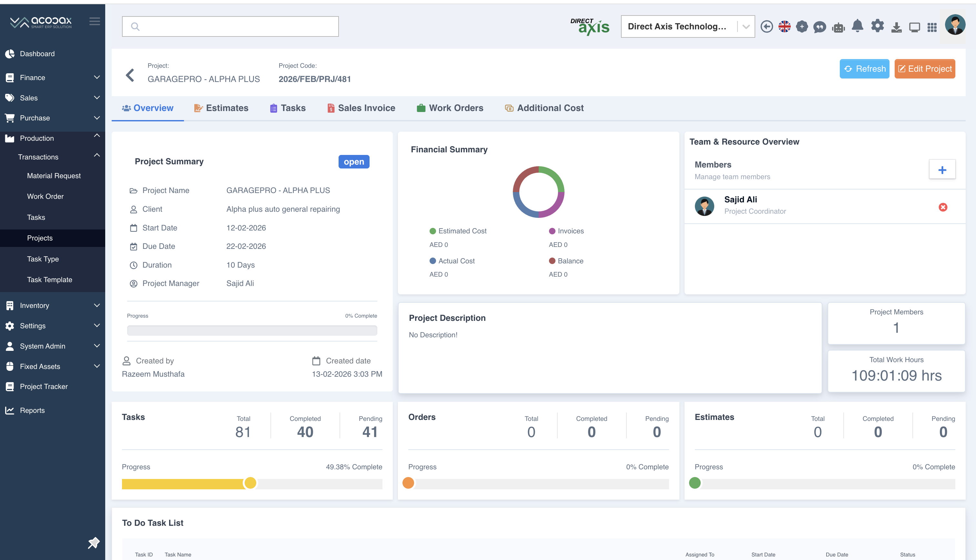Click the orange Orders progress handle
976x560 pixels.
click(x=408, y=483)
